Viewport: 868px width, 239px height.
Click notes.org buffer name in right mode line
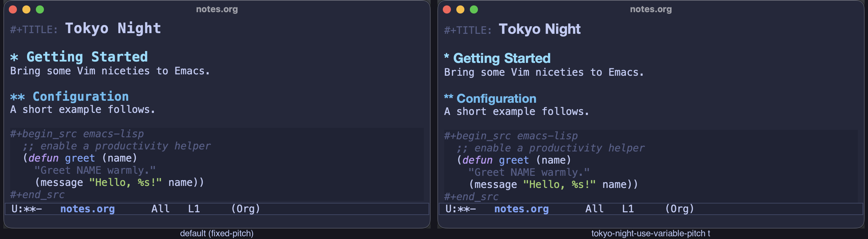click(522, 209)
